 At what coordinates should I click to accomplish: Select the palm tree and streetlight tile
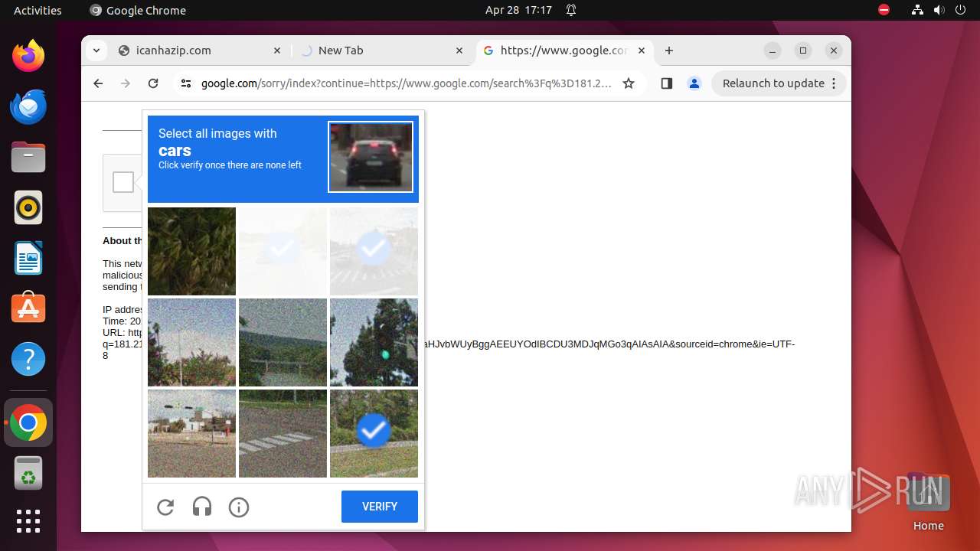(x=191, y=342)
